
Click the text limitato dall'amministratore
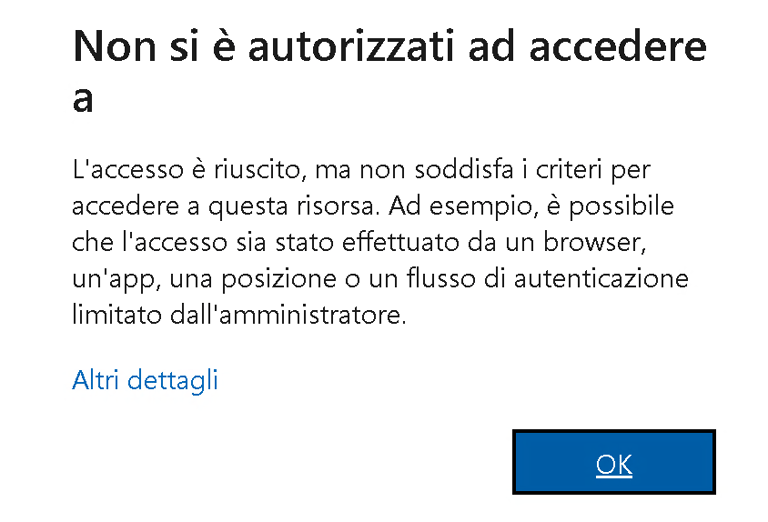(239, 314)
